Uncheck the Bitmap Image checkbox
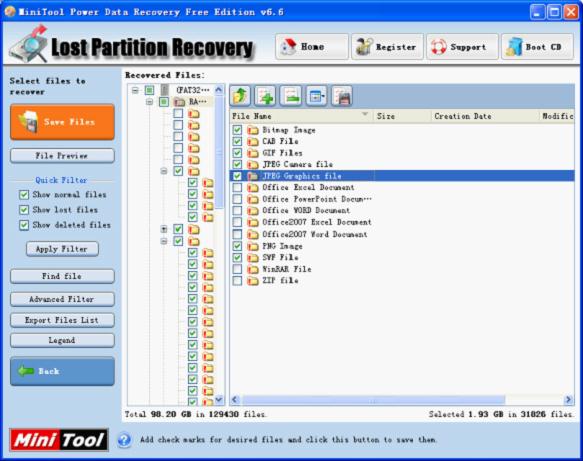The width and height of the screenshot is (583, 461). pyautogui.click(x=237, y=130)
